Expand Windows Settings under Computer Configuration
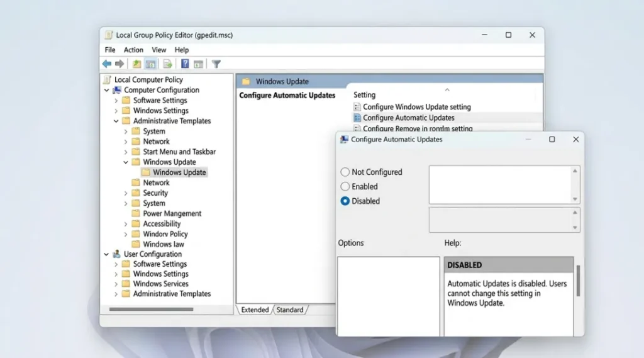Image resolution: width=644 pixels, height=358 pixels. (x=116, y=111)
